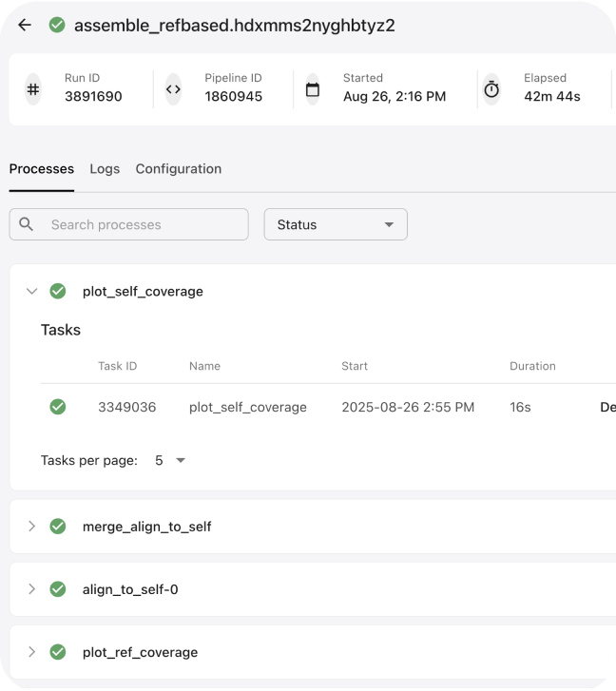Click green check icon of task 3349036

(x=58, y=407)
